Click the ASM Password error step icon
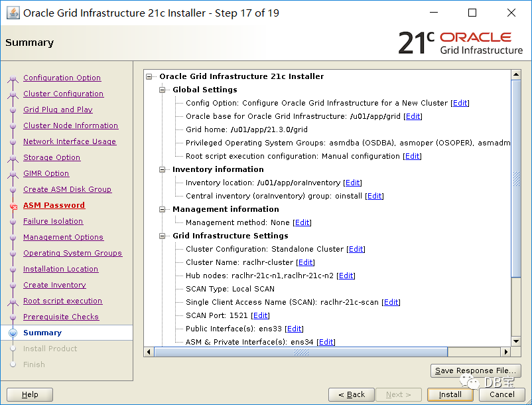 (x=13, y=206)
